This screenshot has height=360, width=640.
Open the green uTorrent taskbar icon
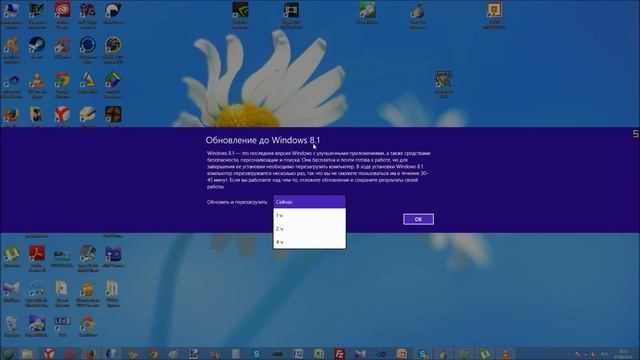pos(484,353)
